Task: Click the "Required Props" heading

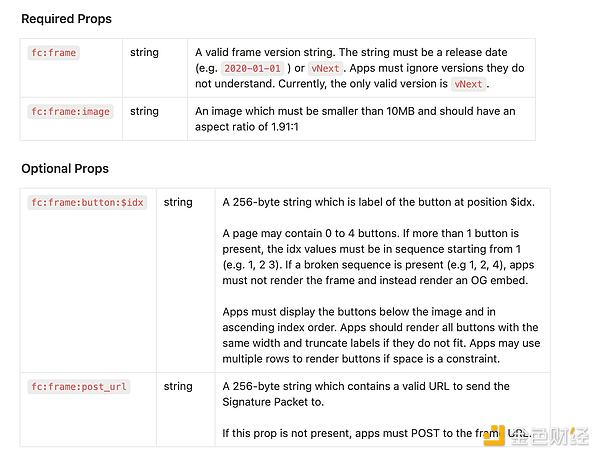Action: pos(66,19)
